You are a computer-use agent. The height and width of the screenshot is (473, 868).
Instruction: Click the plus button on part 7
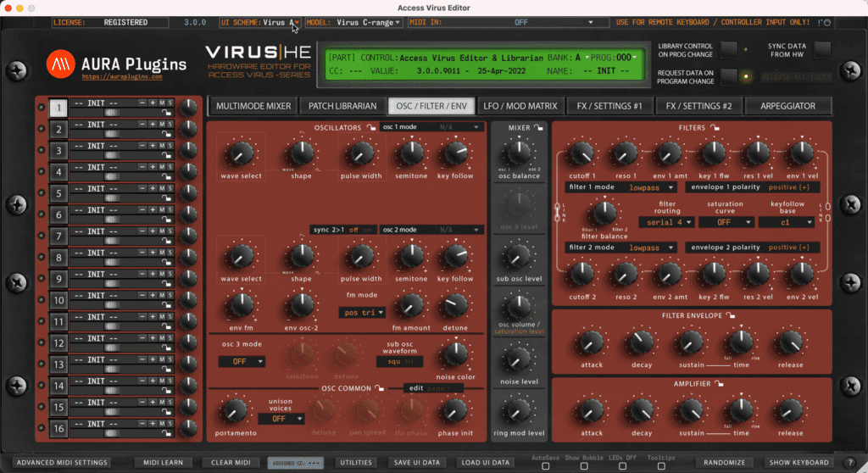[x=153, y=231]
